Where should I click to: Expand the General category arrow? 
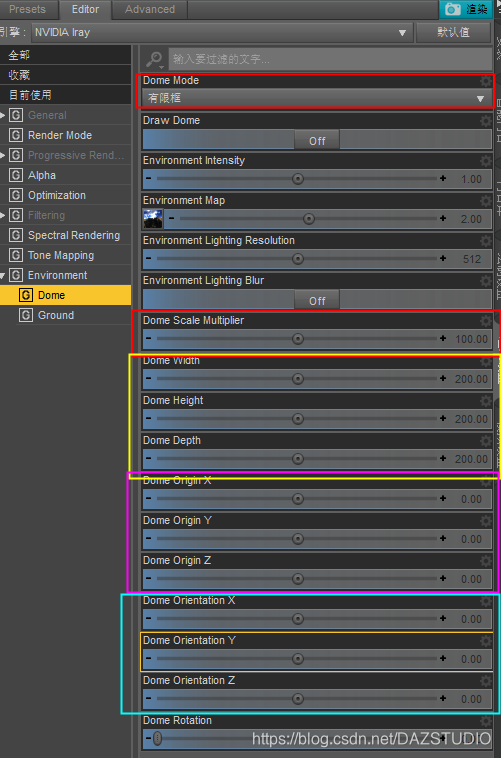(x=3, y=115)
